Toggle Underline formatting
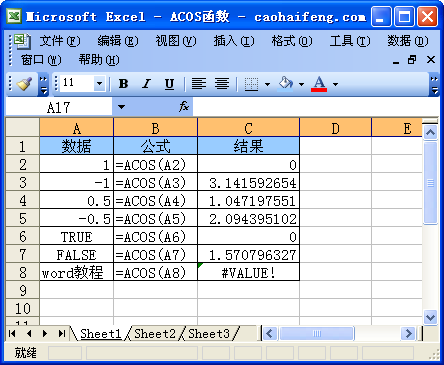 (169, 84)
